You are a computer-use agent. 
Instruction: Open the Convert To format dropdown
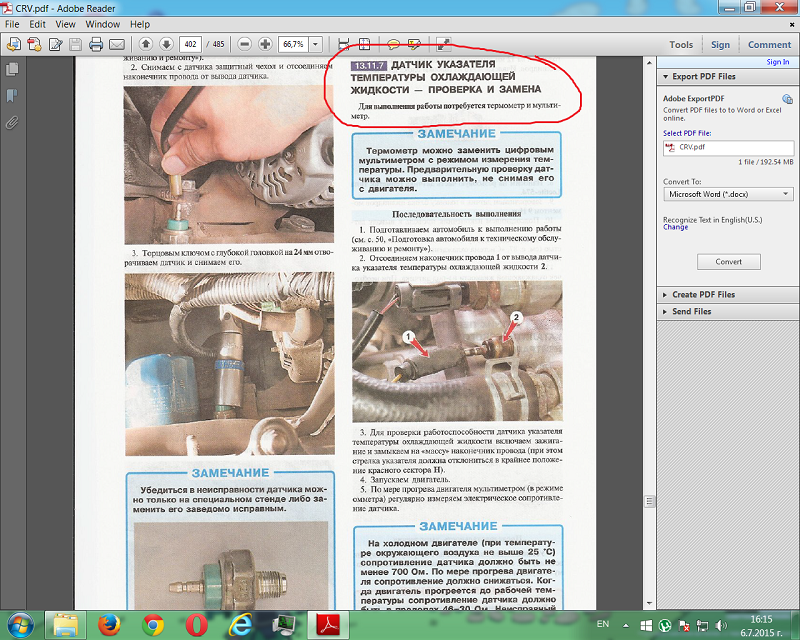tap(728, 194)
